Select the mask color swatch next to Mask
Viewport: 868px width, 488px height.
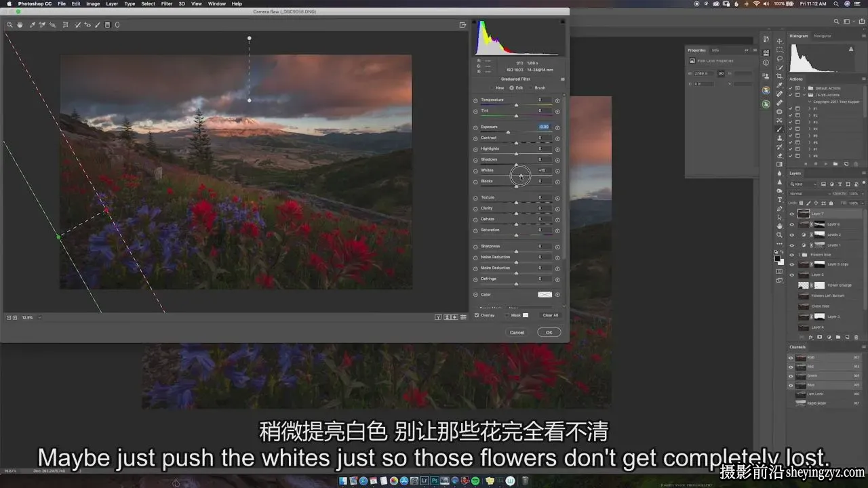click(x=526, y=315)
